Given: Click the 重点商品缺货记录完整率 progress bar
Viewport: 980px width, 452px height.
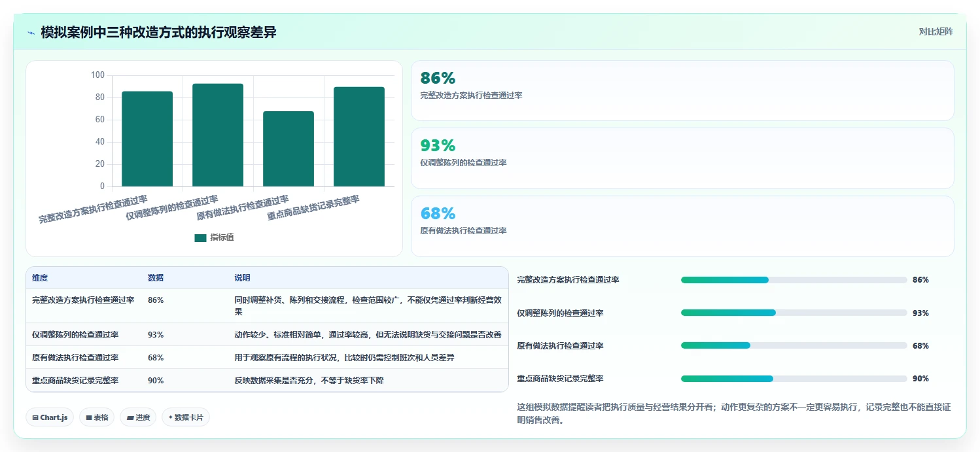Looking at the screenshot, I should click(x=794, y=379).
